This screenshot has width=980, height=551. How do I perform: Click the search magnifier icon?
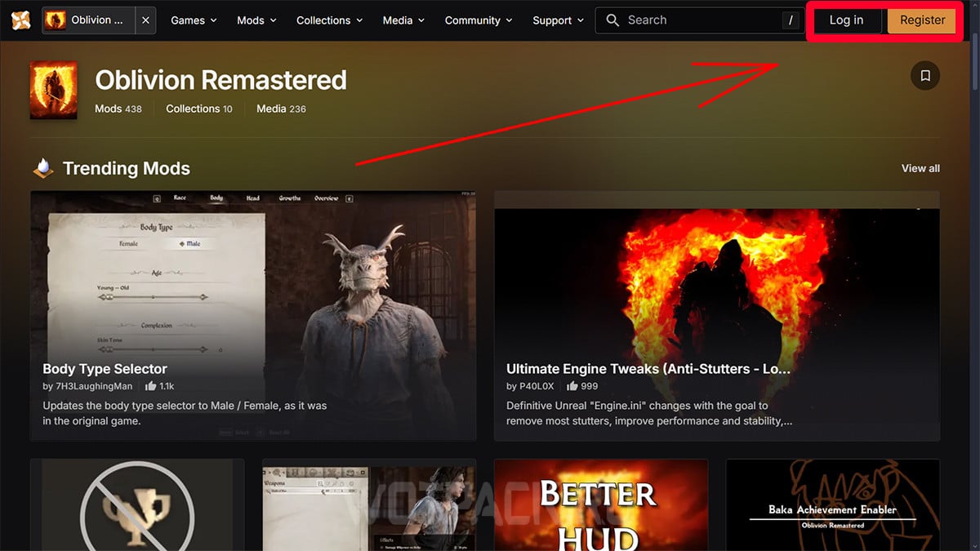tap(612, 20)
